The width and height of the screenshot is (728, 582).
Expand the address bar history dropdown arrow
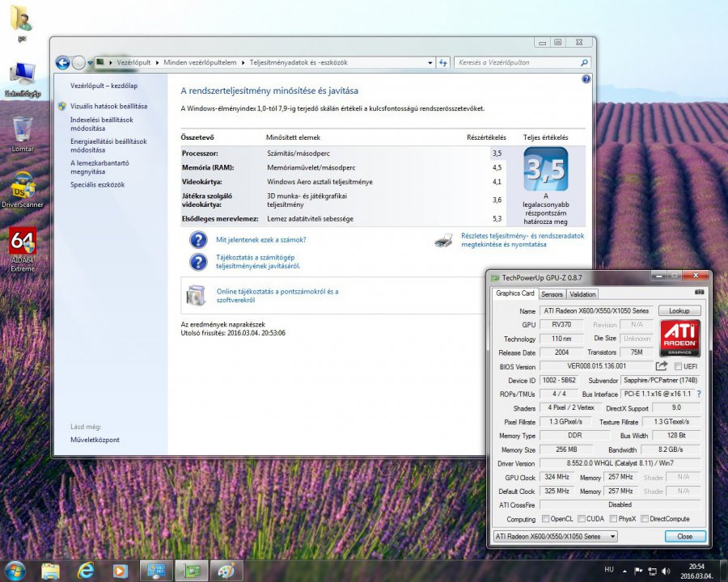(429, 62)
